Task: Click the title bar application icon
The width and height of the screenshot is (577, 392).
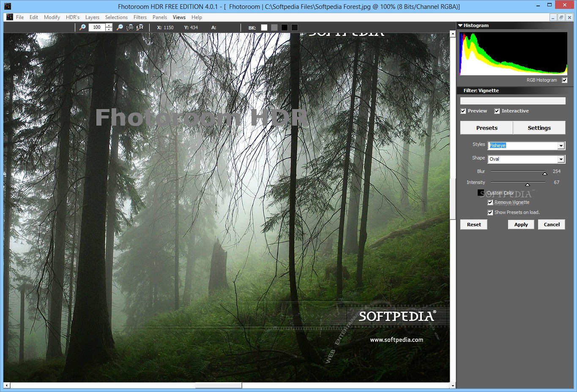Action: click(8, 6)
